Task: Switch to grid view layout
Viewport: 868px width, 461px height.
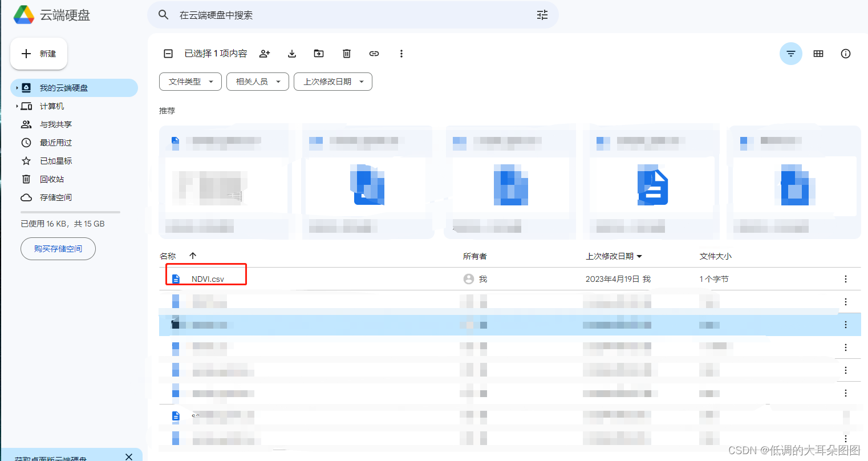Action: tap(818, 53)
